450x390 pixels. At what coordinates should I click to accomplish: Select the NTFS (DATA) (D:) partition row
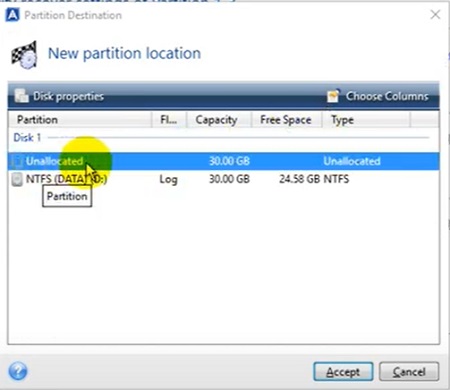point(223,179)
